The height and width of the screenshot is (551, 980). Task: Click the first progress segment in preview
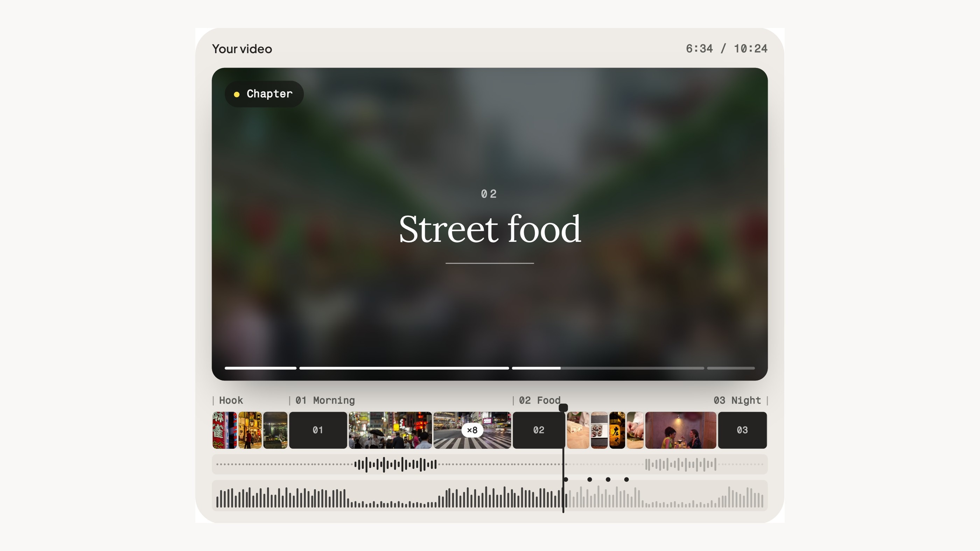point(261,368)
